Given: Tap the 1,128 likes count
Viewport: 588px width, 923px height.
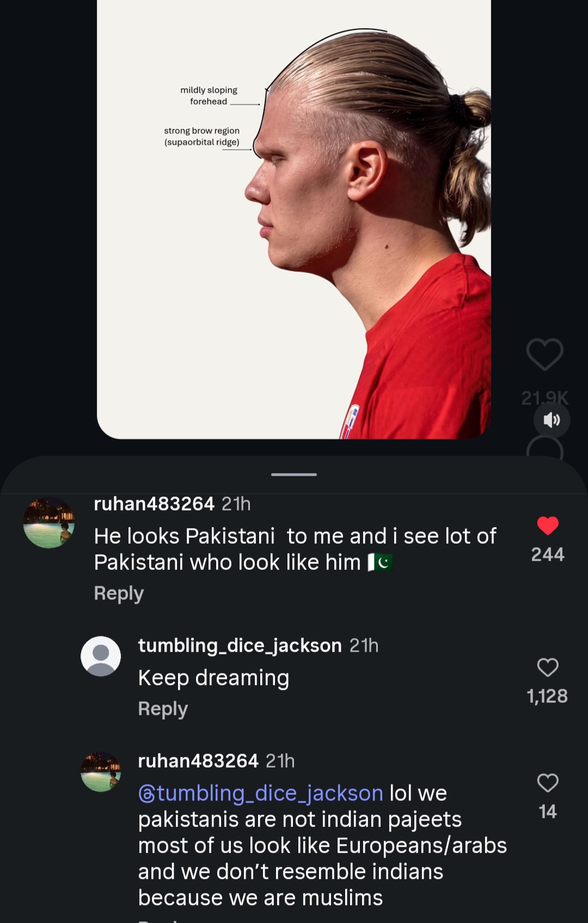Looking at the screenshot, I should pos(547,696).
